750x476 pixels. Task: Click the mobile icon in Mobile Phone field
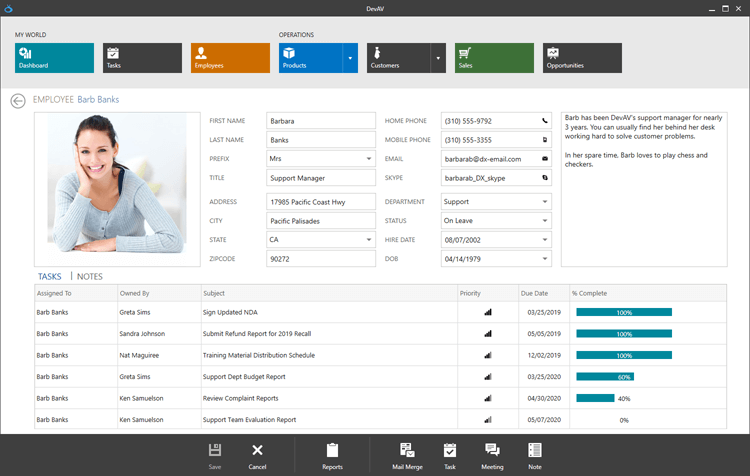[545, 140]
